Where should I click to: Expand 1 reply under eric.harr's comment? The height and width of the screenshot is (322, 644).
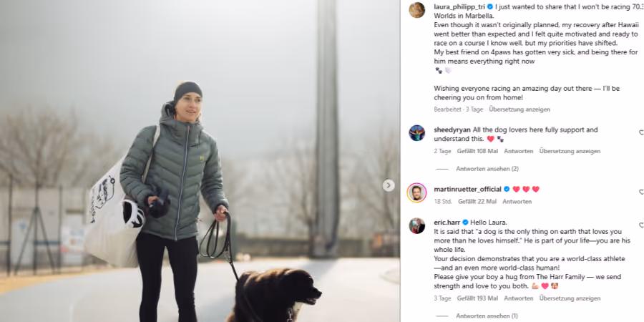coord(487,316)
